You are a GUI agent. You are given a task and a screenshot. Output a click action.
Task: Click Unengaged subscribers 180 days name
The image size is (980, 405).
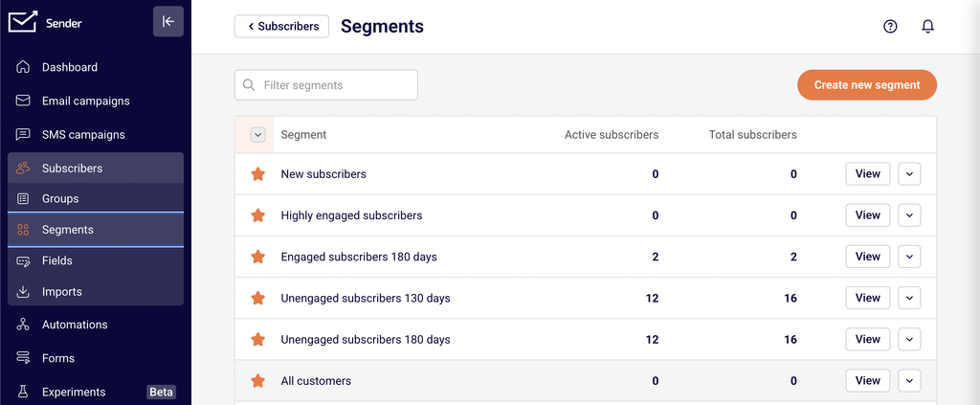(x=366, y=339)
